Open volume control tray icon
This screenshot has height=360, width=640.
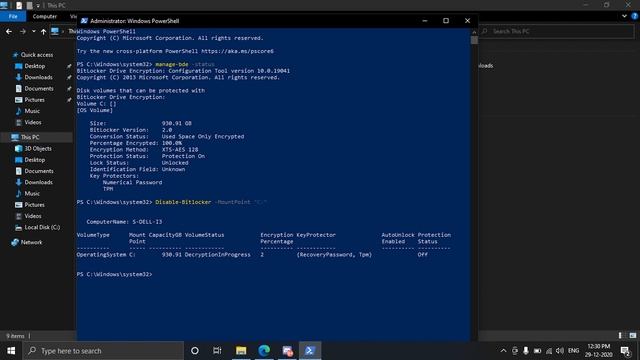[560, 351]
